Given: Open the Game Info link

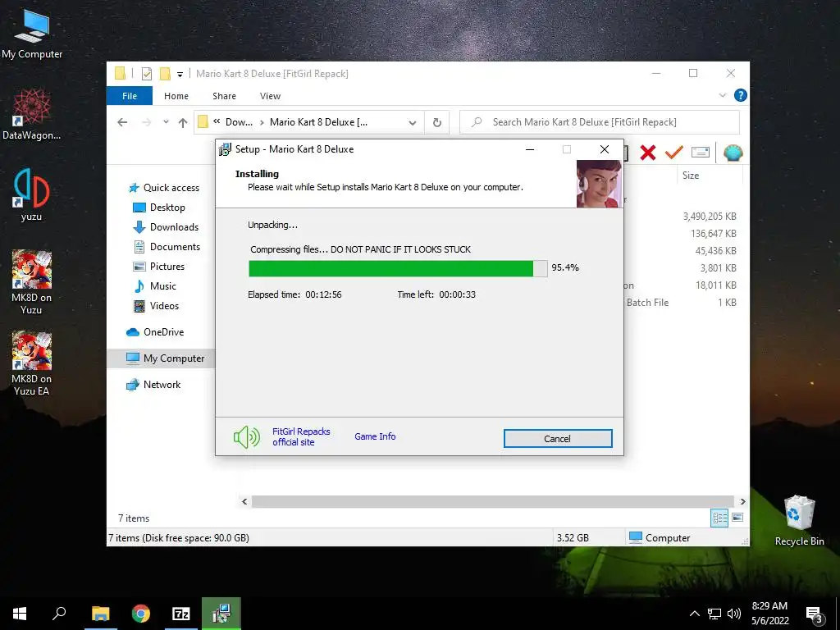Looking at the screenshot, I should [x=375, y=436].
